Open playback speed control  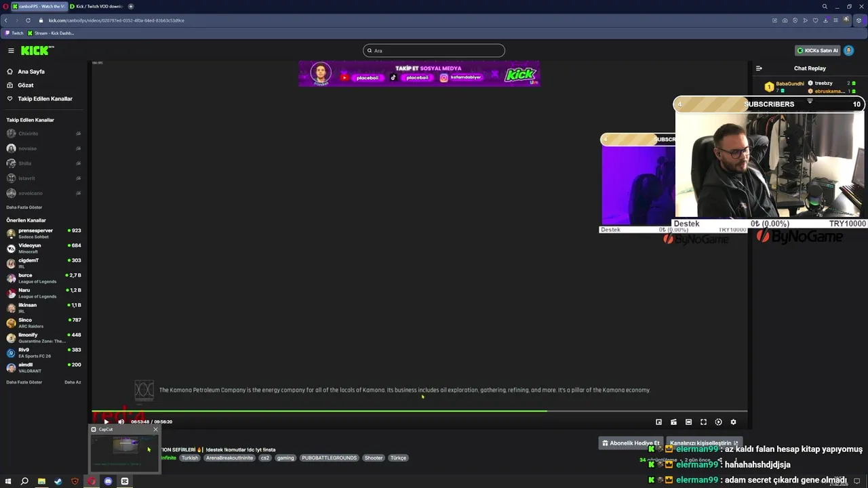[718, 422]
